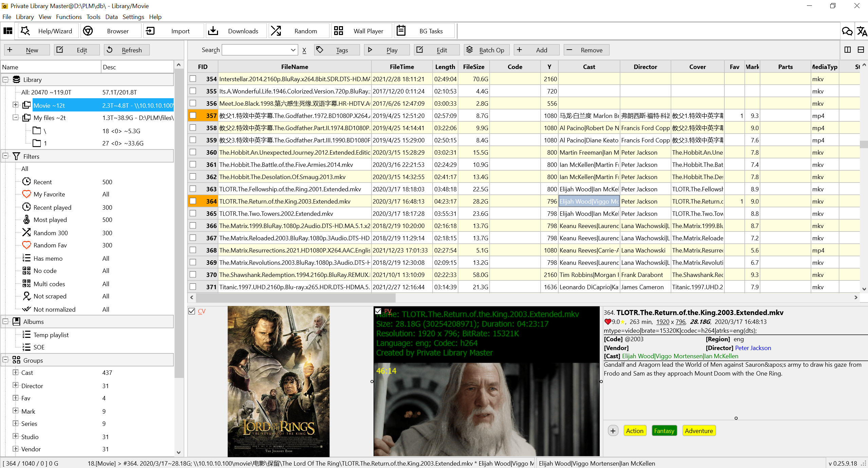Collapse the Filters section
The width and height of the screenshot is (868, 468).
5,156
